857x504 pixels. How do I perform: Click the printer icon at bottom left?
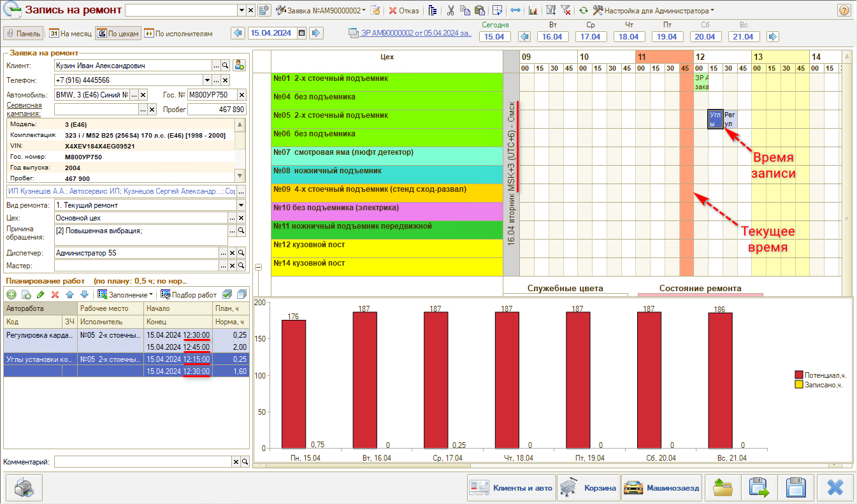pyautogui.click(x=24, y=488)
